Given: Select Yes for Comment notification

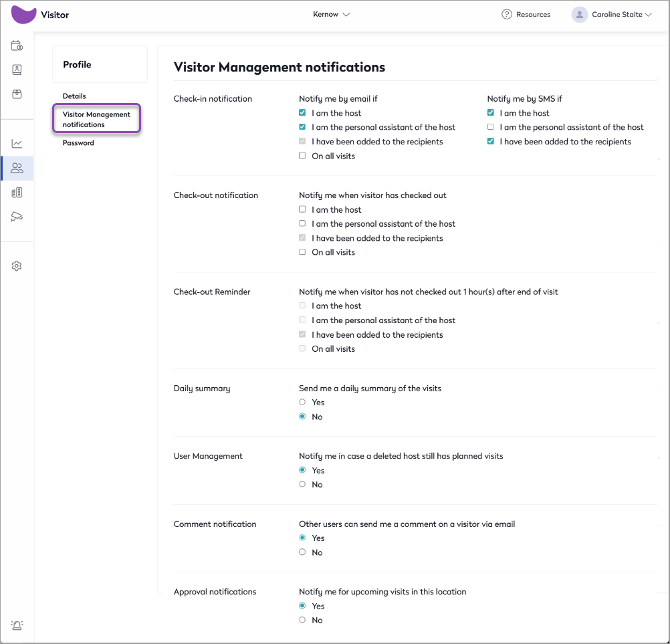Looking at the screenshot, I should coord(302,537).
